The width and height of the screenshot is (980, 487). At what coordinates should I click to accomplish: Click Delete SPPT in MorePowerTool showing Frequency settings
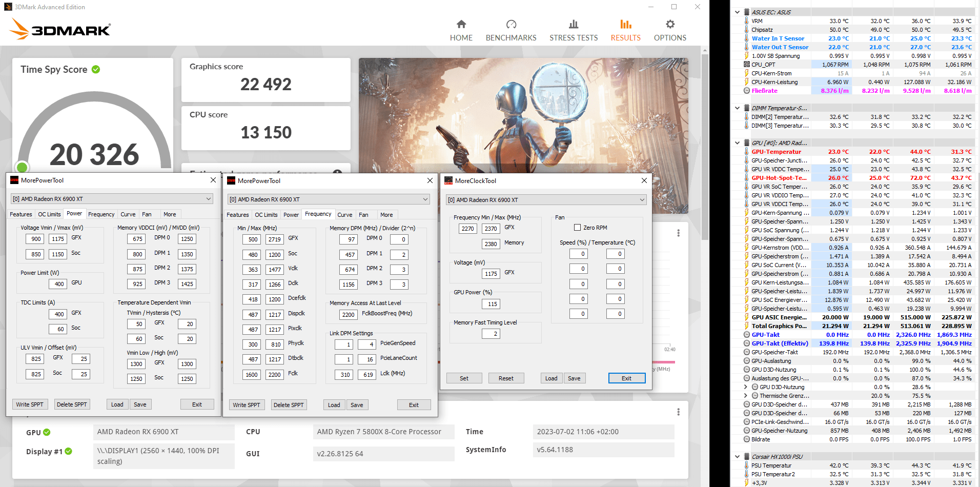pos(289,405)
